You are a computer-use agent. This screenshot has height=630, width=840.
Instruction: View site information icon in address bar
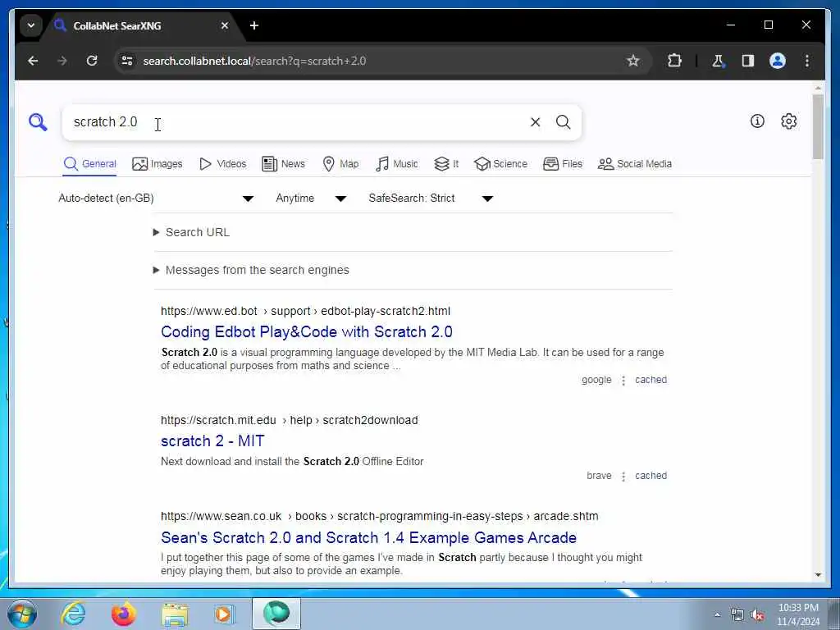click(x=127, y=61)
